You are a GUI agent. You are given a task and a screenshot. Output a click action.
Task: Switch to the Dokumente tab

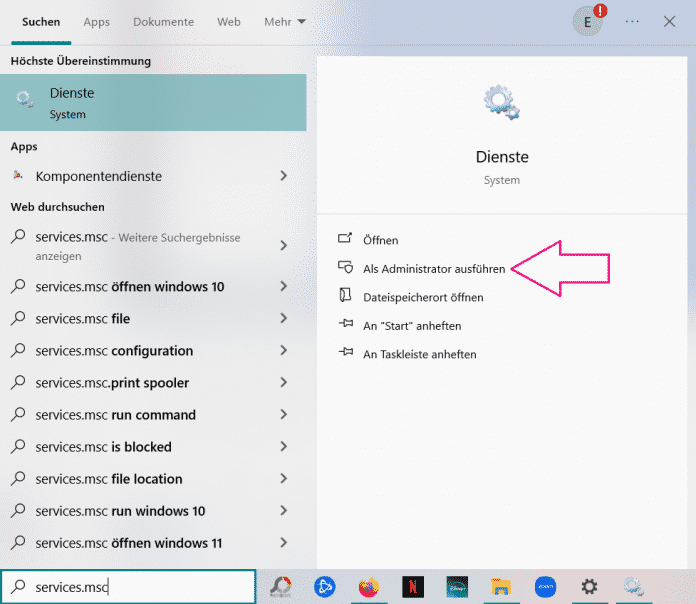[163, 21]
